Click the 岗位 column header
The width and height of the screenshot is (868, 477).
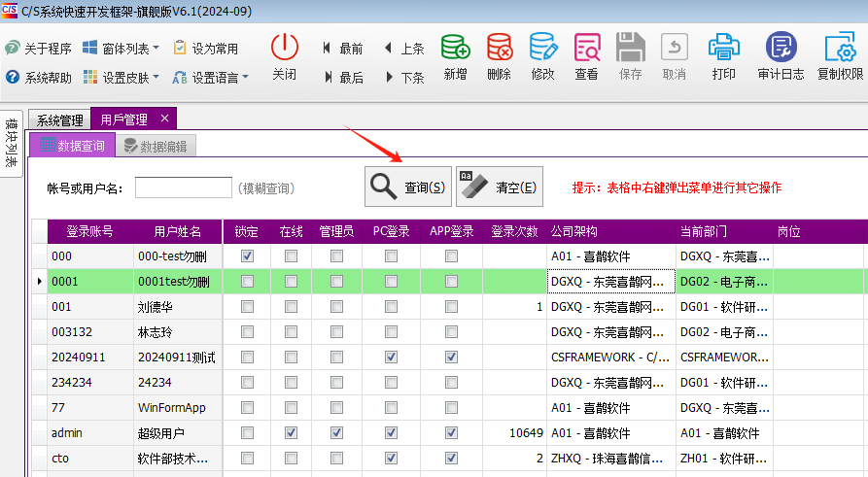pyautogui.click(x=820, y=231)
